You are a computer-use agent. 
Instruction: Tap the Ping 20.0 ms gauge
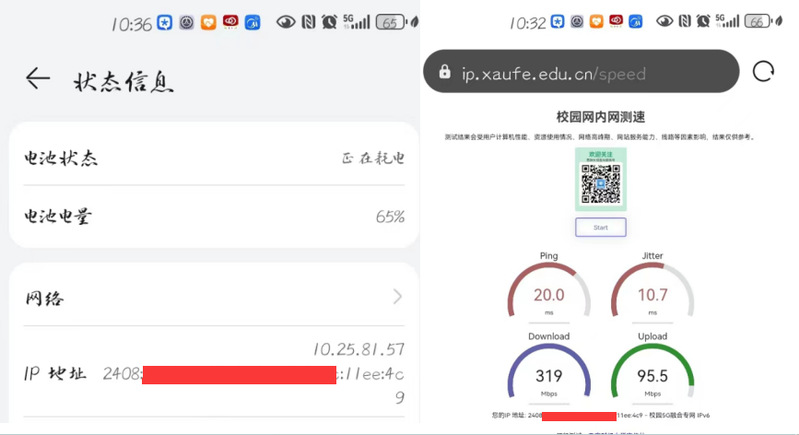pos(549,288)
